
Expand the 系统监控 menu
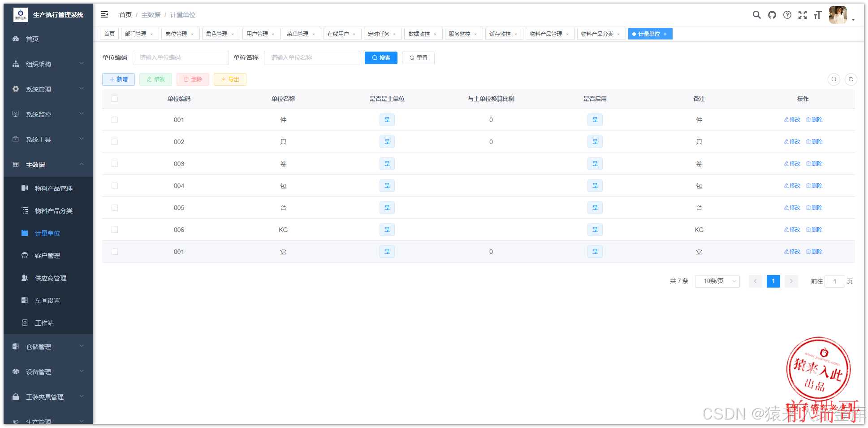click(x=48, y=114)
